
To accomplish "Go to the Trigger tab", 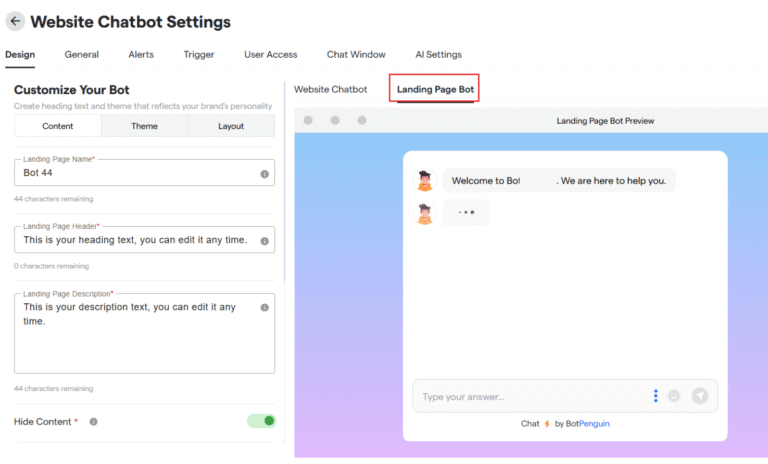I will (199, 54).
